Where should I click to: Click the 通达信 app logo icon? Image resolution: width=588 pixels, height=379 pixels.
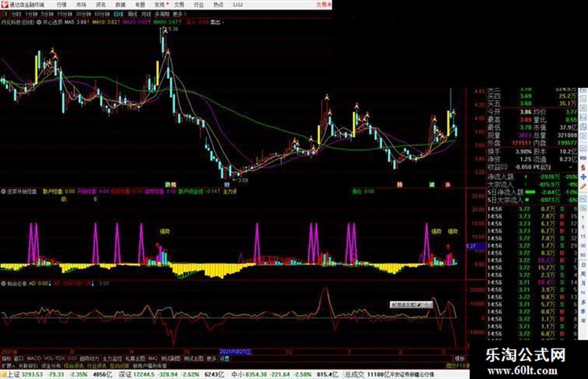coord(5,4)
